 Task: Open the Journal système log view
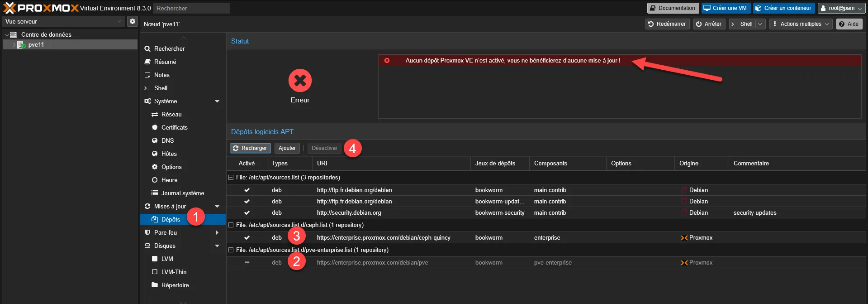click(x=182, y=193)
